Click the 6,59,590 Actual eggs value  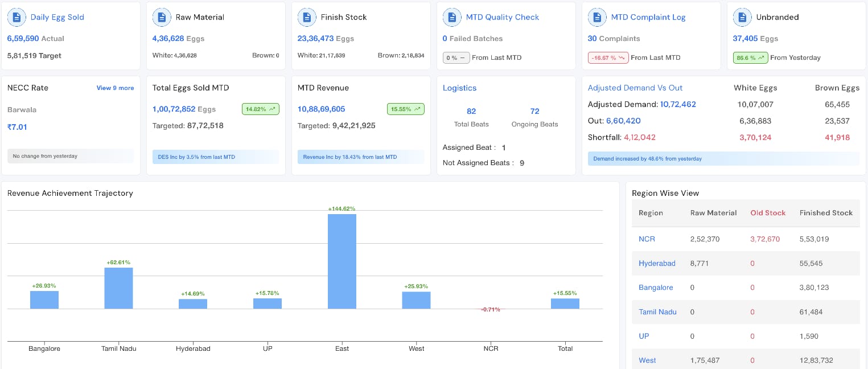tap(23, 39)
